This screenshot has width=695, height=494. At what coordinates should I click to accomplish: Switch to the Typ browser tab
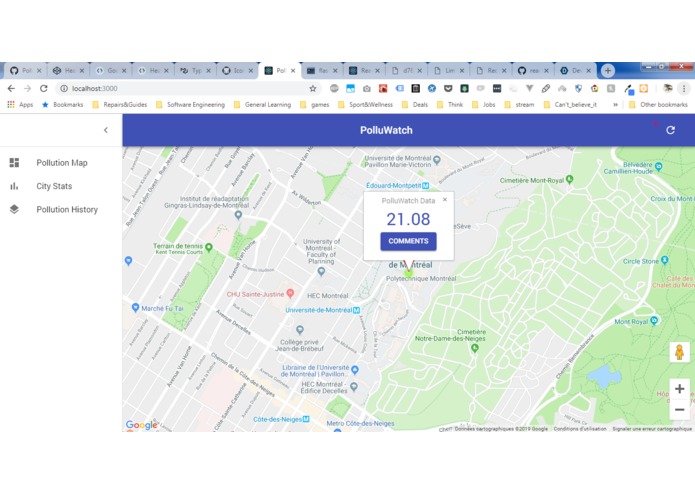pos(195,70)
